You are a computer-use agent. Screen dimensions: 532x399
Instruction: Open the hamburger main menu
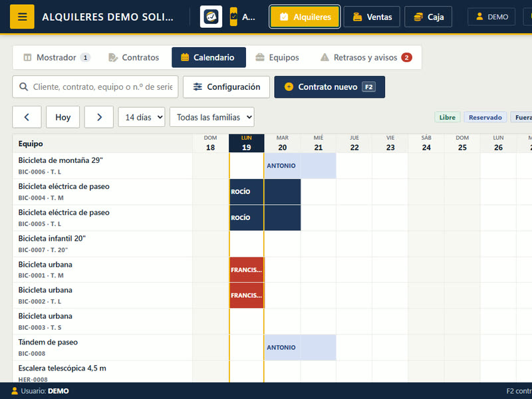(22, 17)
